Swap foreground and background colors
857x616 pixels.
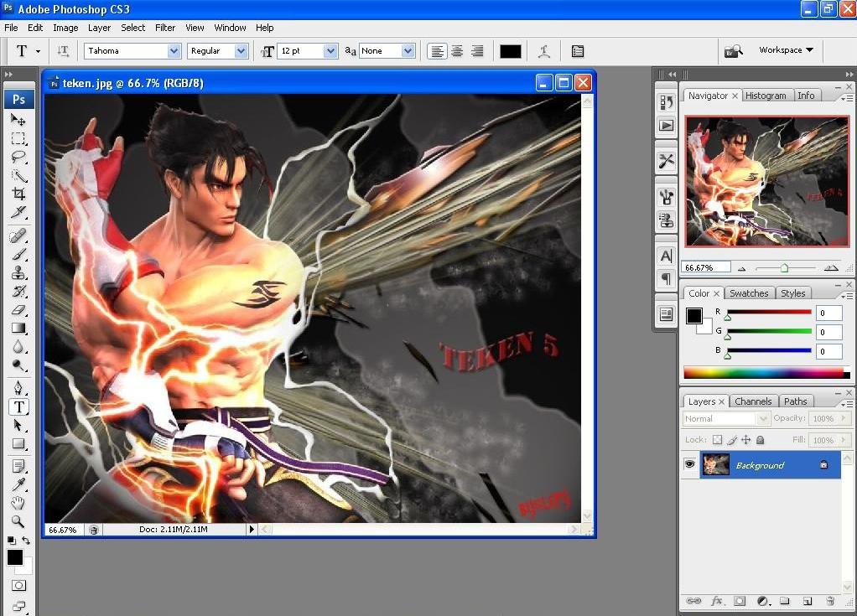(x=26, y=541)
